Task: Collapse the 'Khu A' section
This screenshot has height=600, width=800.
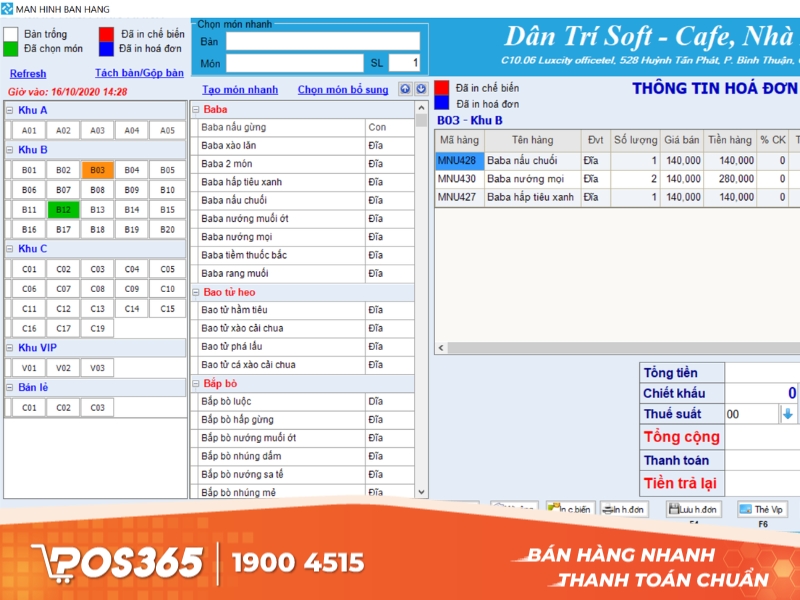Action: (10, 110)
